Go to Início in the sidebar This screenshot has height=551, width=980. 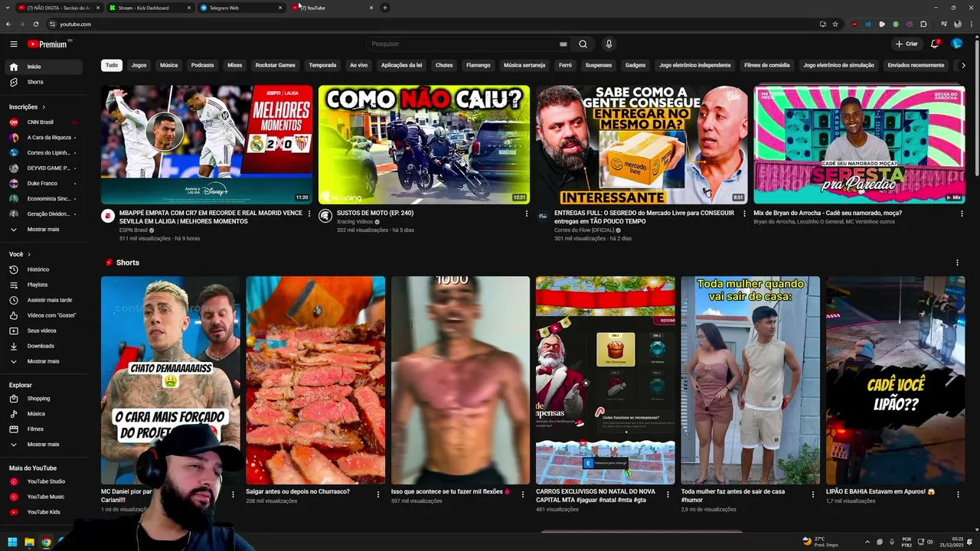[44, 67]
